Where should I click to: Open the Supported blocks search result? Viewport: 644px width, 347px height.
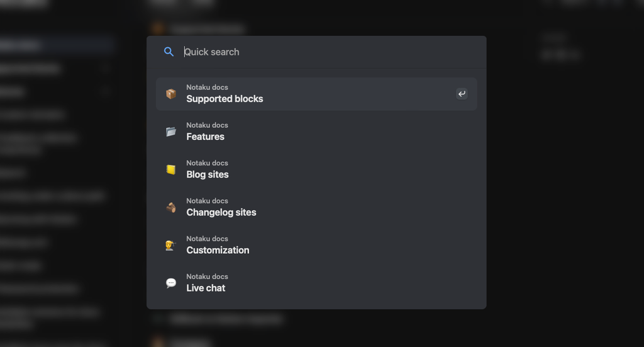coord(316,94)
